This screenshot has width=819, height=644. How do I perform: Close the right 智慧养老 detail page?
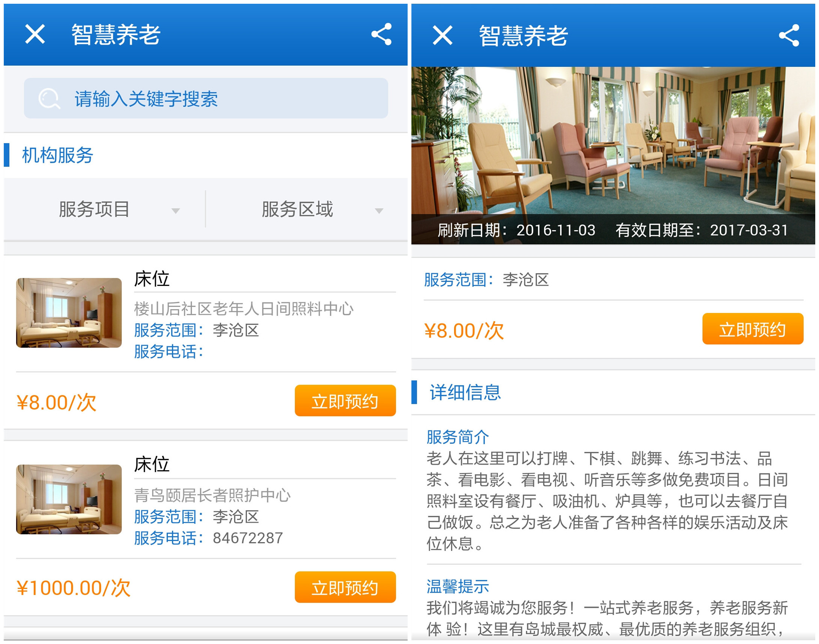pyautogui.click(x=442, y=36)
